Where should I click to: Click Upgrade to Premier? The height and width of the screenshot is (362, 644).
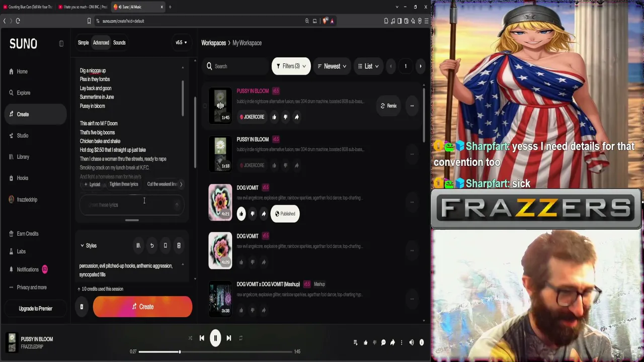click(x=35, y=309)
